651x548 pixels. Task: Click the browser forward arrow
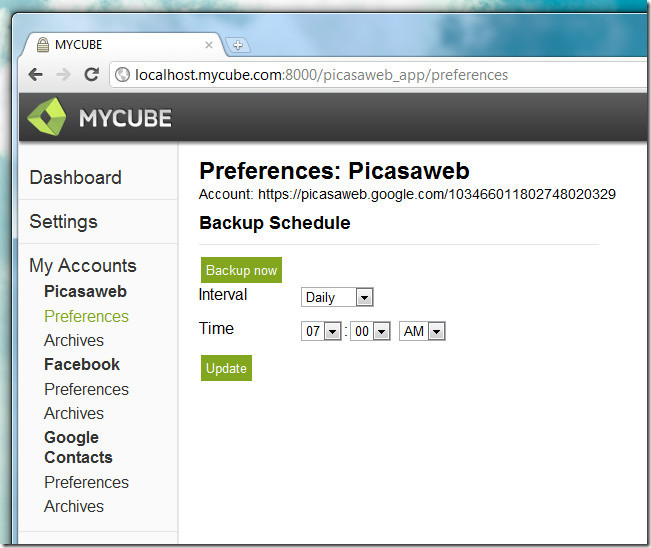(x=63, y=75)
